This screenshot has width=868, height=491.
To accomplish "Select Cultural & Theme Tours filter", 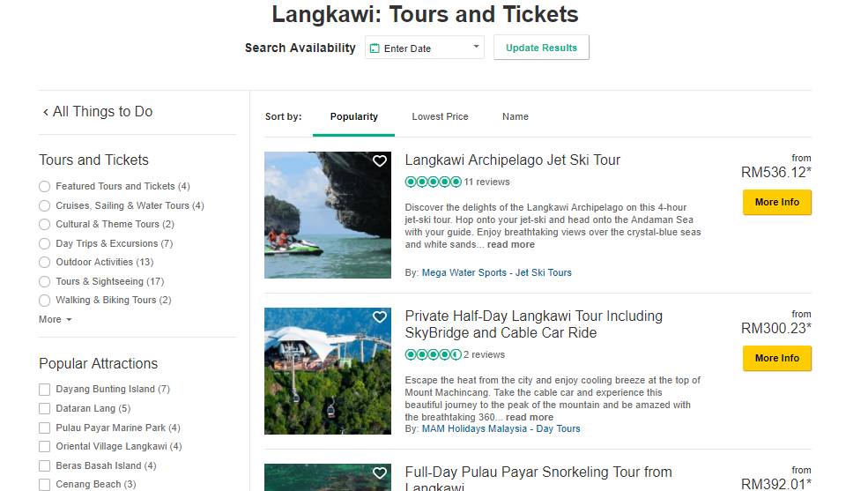I will coord(44,225).
